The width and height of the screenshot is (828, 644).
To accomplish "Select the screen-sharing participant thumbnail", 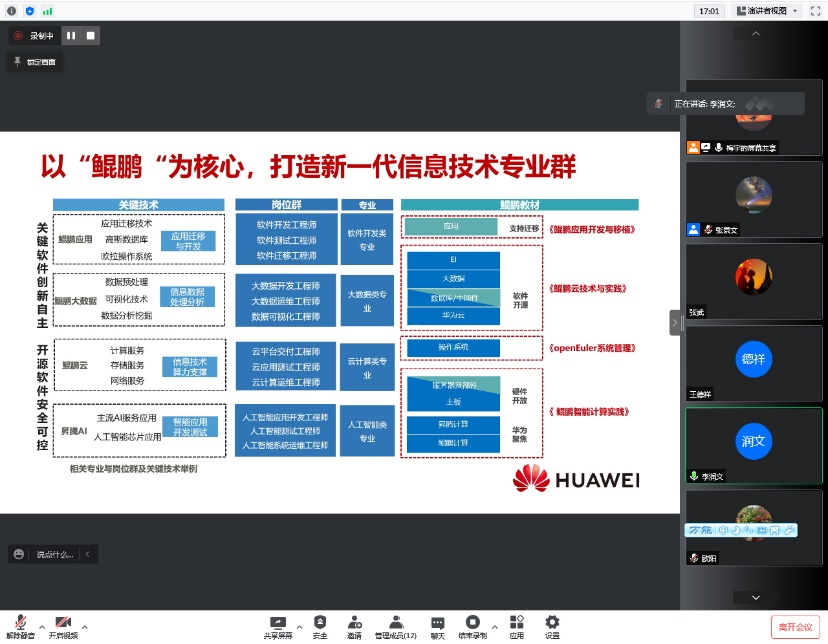I will pos(754,117).
